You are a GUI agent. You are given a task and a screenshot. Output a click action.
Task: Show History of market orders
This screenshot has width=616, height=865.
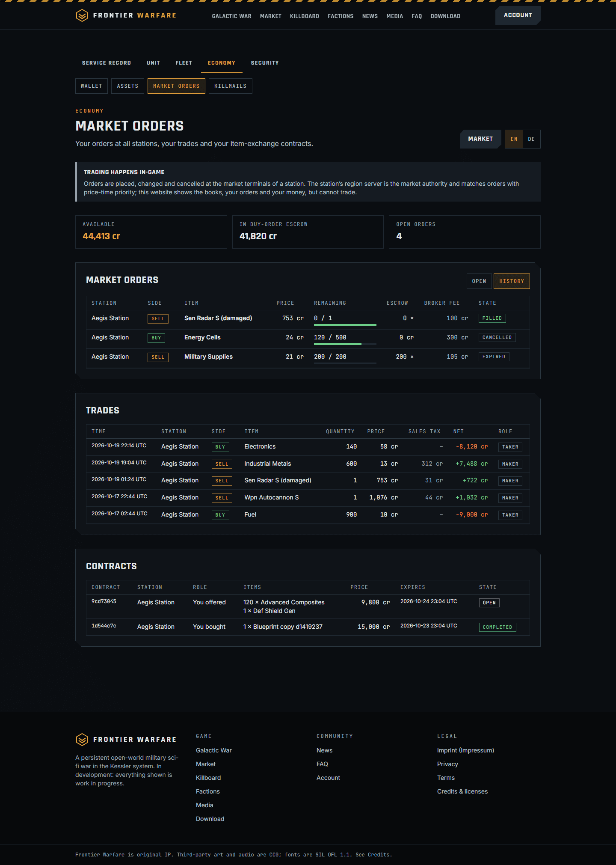coord(512,281)
